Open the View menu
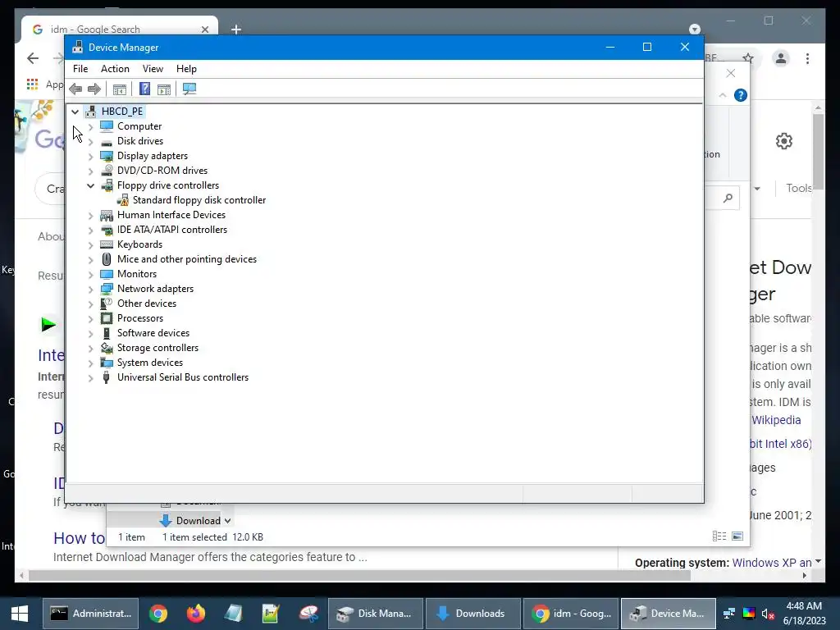 pyautogui.click(x=153, y=69)
